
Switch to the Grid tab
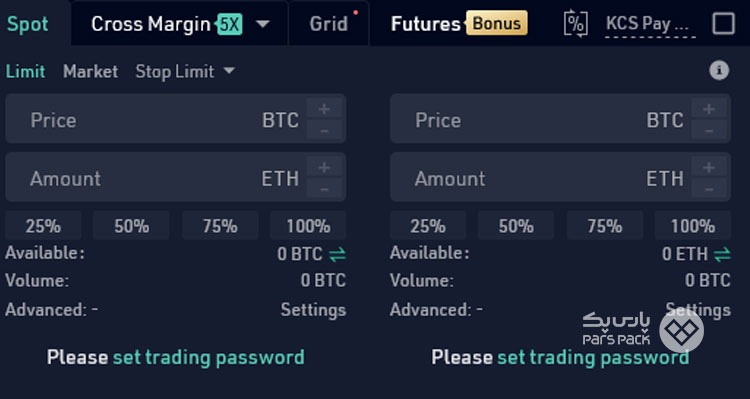point(329,24)
